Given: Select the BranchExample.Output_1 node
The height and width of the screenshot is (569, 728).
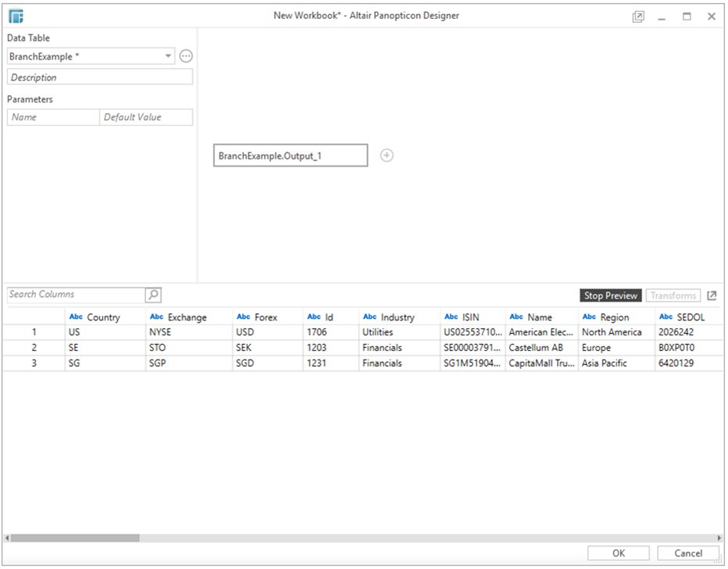Looking at the screenshot, I should pos(290,155).
